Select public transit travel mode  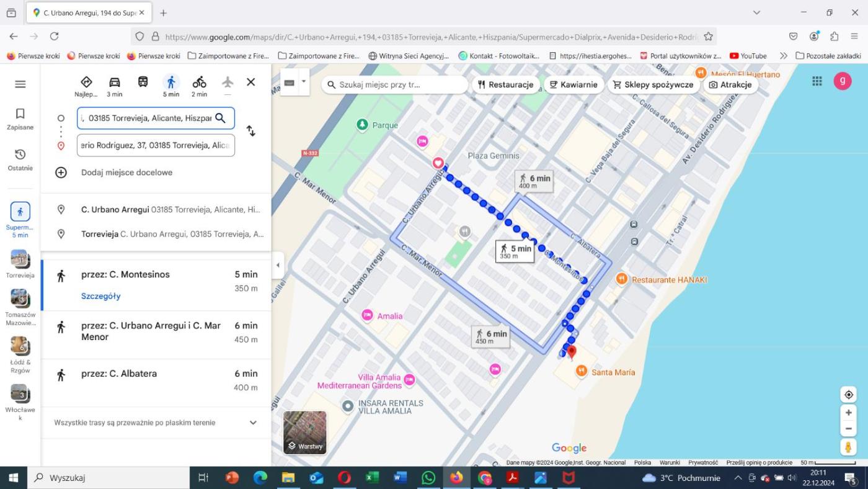[x=143, y=83]
